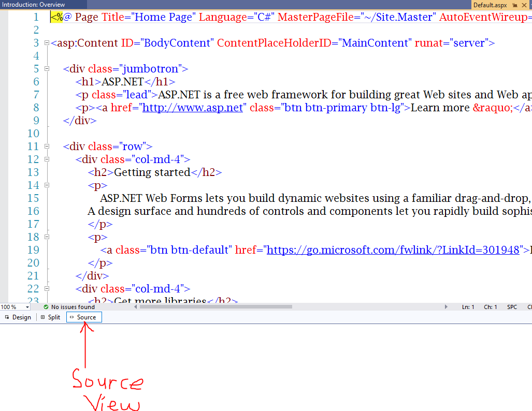Click the ASP.NET heading text on line 6
532x411 pixels.
[x=122, y=82]
